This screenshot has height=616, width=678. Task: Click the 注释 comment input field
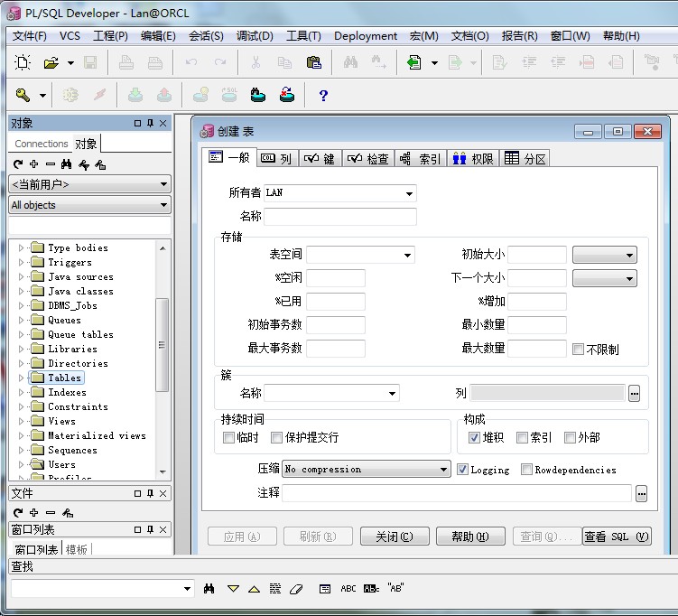(457, 493)
